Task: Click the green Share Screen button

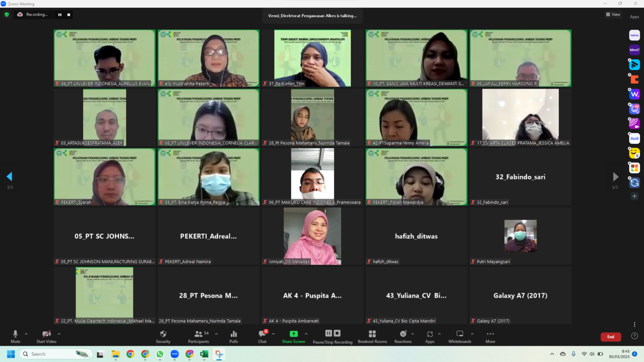Action: click(x=293, y=336)
